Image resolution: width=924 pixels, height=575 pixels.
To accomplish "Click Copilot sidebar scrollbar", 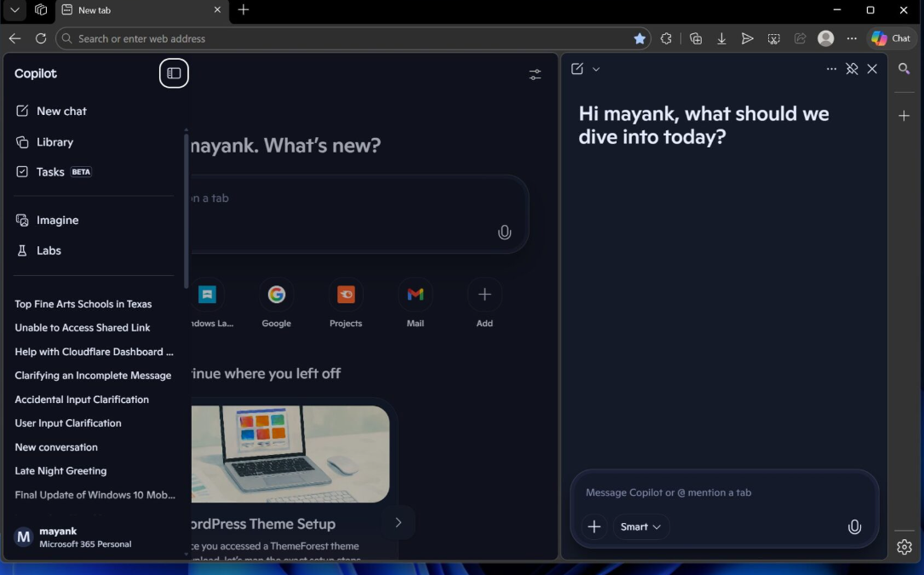I will [187, 210].
